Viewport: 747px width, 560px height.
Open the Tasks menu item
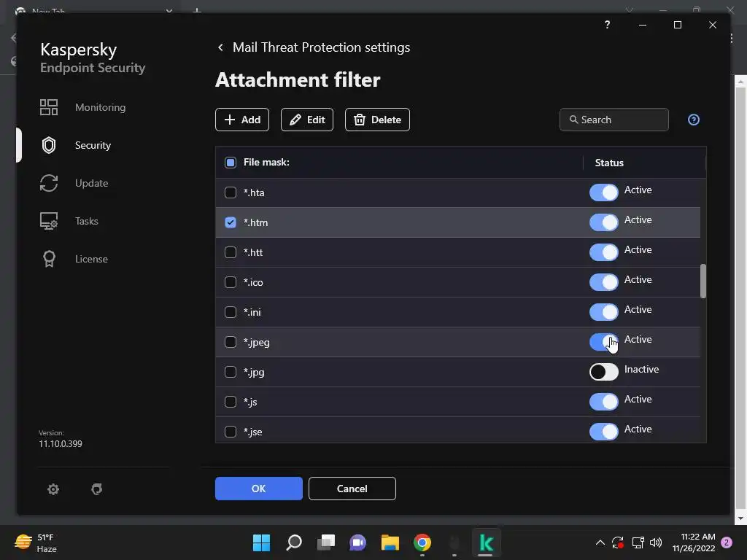(87, 221)
